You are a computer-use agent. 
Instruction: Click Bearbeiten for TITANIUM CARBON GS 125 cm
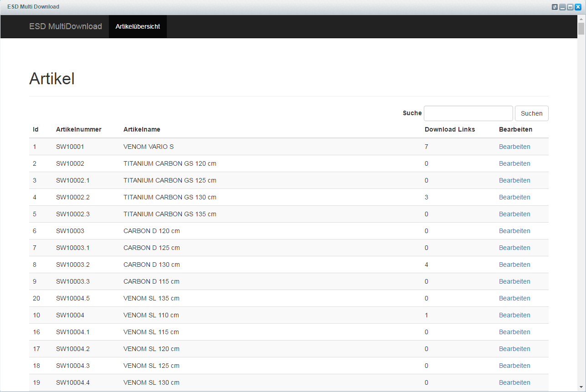pyautogui.click(x=514, y=180)
